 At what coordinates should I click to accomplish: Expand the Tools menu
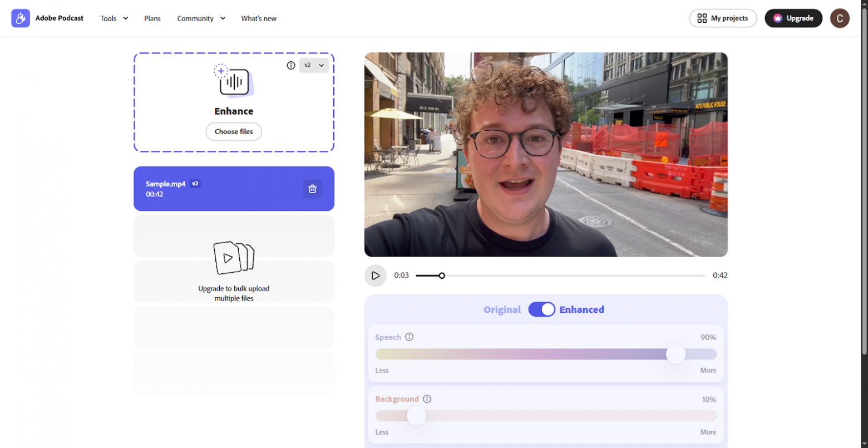(x=114, y=18)
